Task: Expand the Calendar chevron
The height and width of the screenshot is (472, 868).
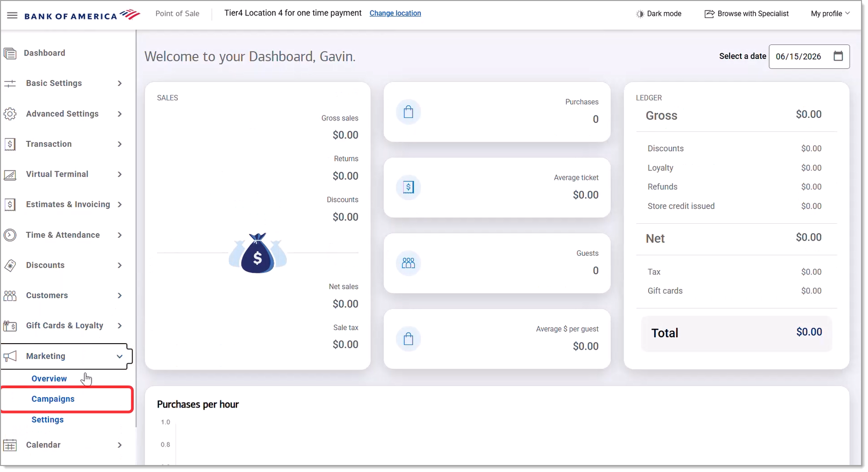Action: (119, 445)
